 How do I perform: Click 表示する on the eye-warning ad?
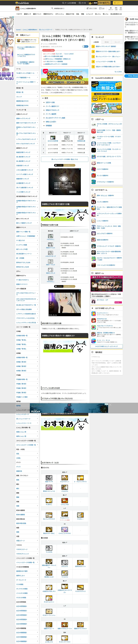(73, 192)
